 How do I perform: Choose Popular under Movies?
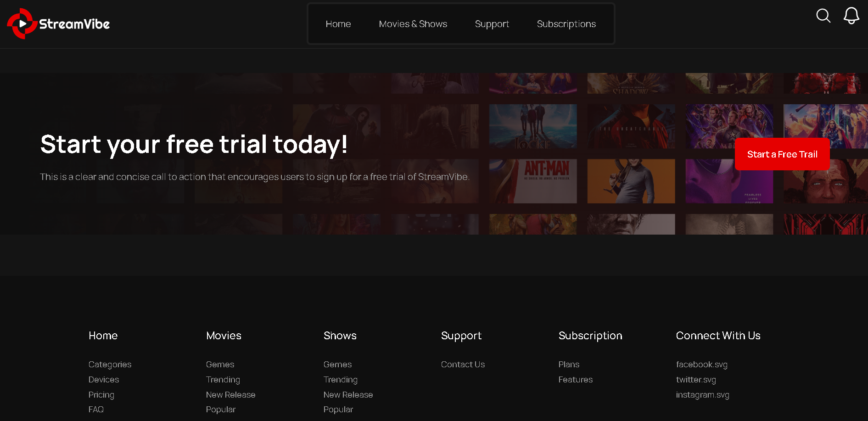(221, 410)
